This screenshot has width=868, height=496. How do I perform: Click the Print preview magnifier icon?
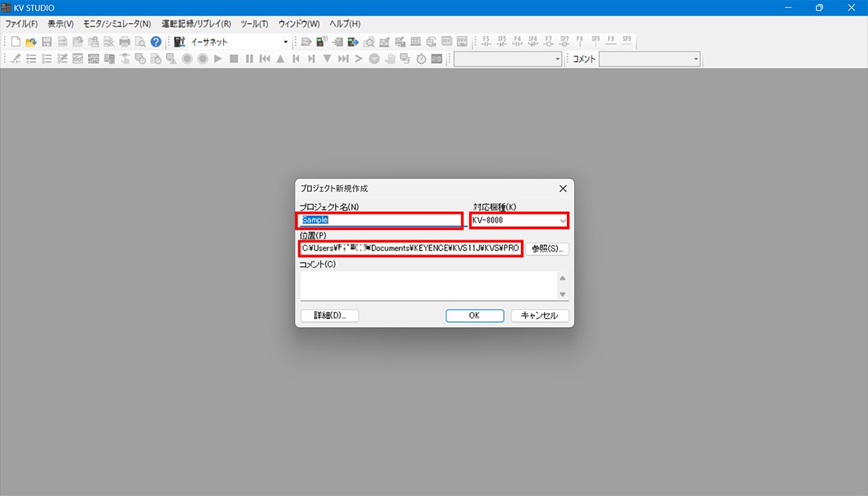pos(140,42)
